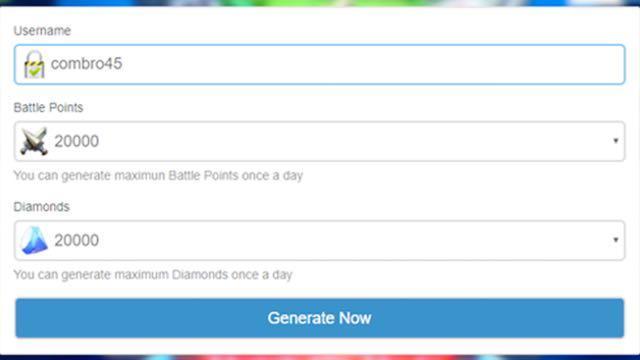This screenshot has height=360, width=640.
Task: Click the colorful banner strip above the form
Action: (x=320, y=3)
